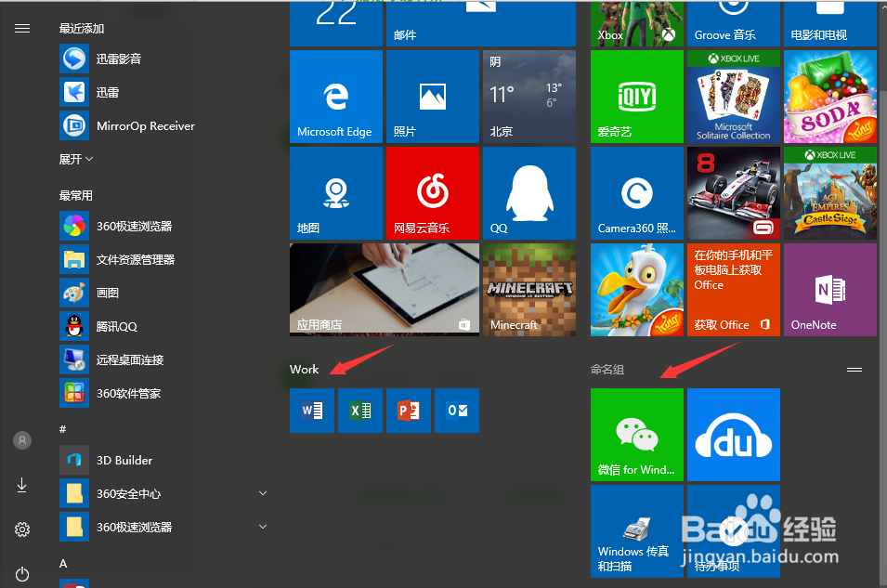Open the duck game tile by King

coord(637,290)
